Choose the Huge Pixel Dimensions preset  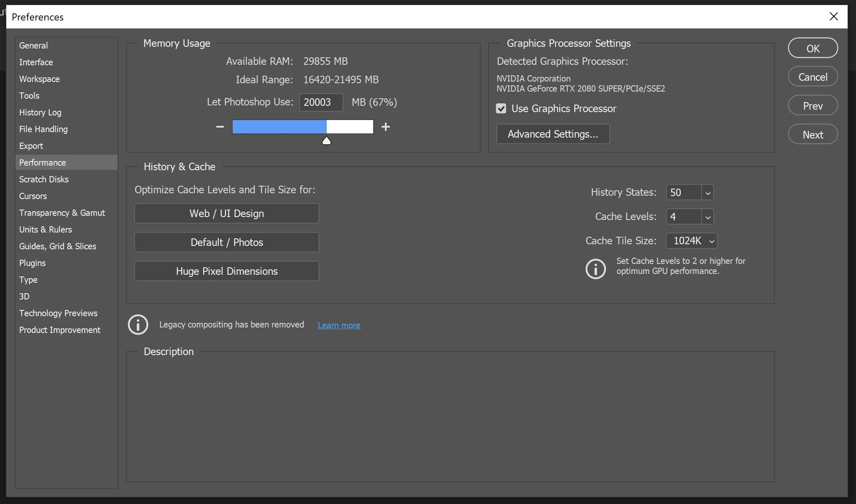click(226, 271)
